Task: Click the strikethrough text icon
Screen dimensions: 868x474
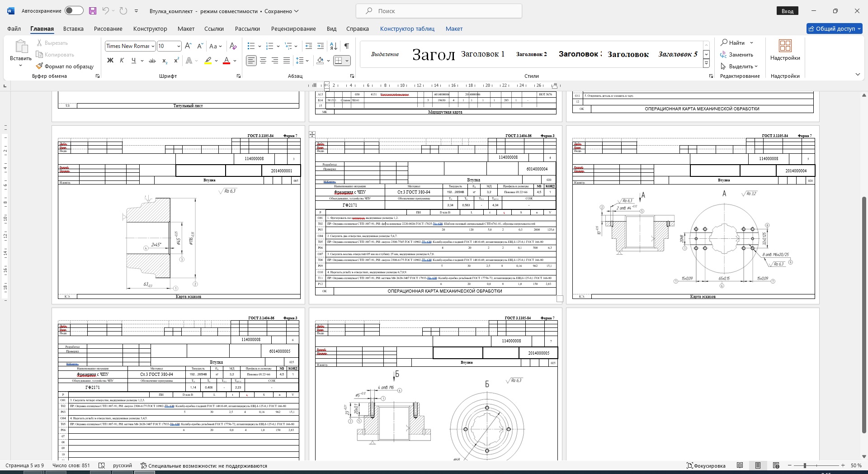Action: pyautogui.click(x=152, y=61)
